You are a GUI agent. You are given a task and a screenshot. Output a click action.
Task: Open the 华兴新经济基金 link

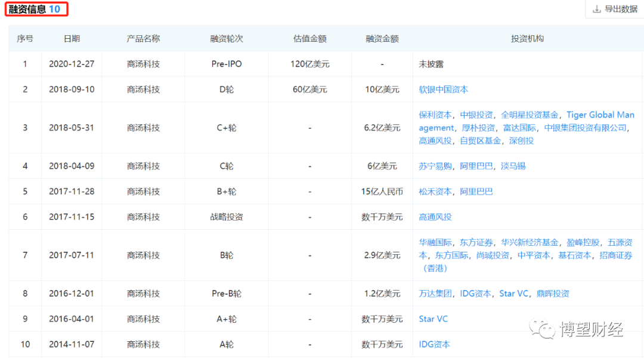(530, 242)
